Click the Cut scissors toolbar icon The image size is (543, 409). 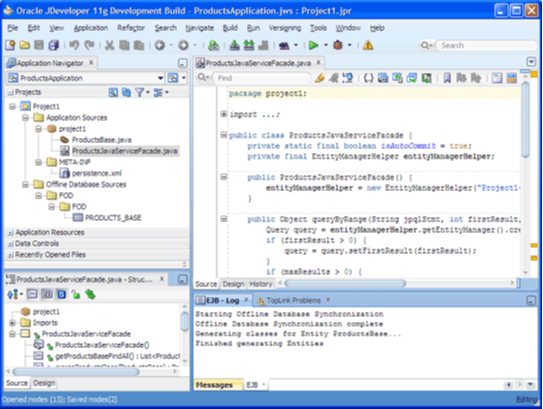[109, 45]
